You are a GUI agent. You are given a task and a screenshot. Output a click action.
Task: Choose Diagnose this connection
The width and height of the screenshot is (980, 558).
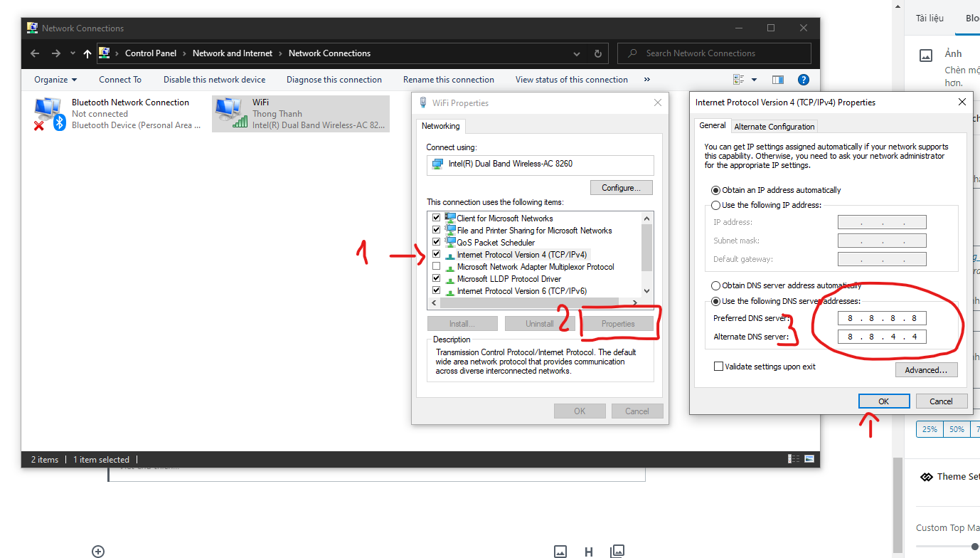(334, 80)
